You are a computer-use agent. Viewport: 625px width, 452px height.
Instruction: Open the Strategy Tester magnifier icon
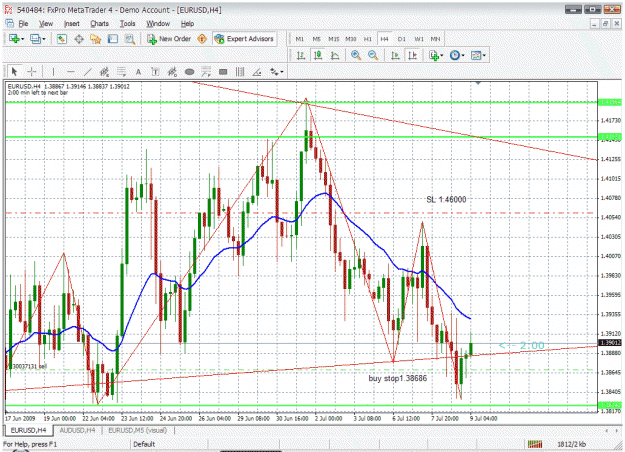pyautogui.click(x=130, y=39)
